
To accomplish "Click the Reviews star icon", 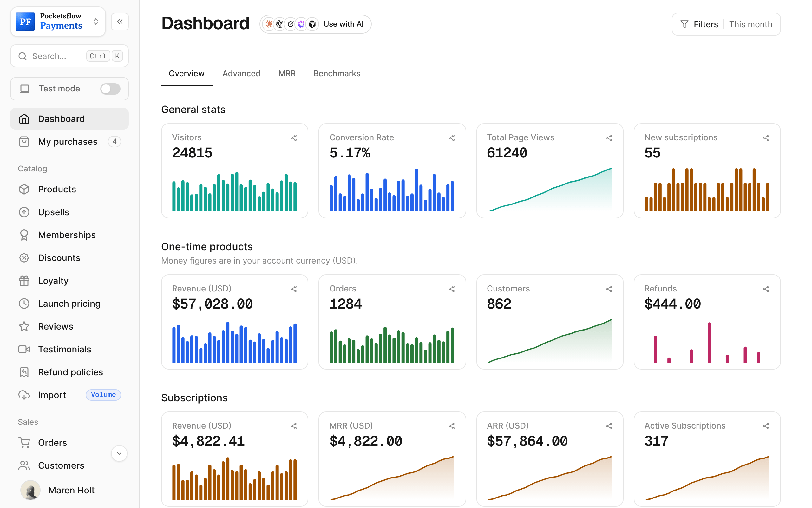I will tap(24, 326).
